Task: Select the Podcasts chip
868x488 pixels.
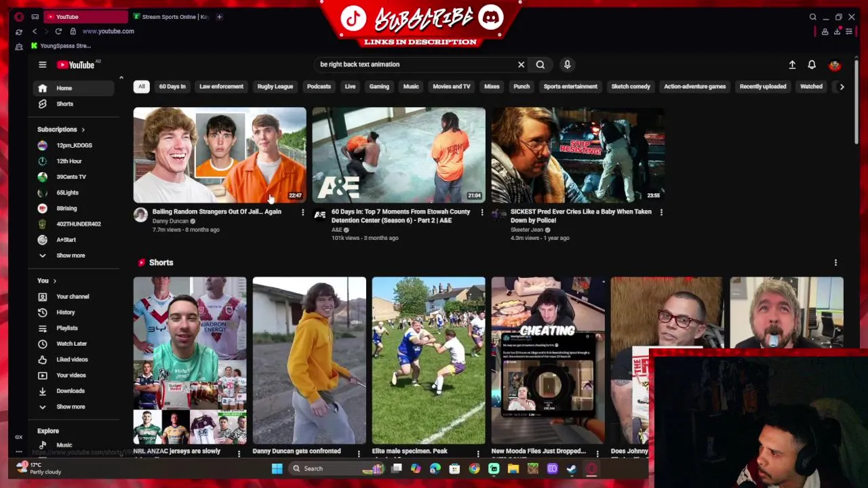Action: [319, 87]
